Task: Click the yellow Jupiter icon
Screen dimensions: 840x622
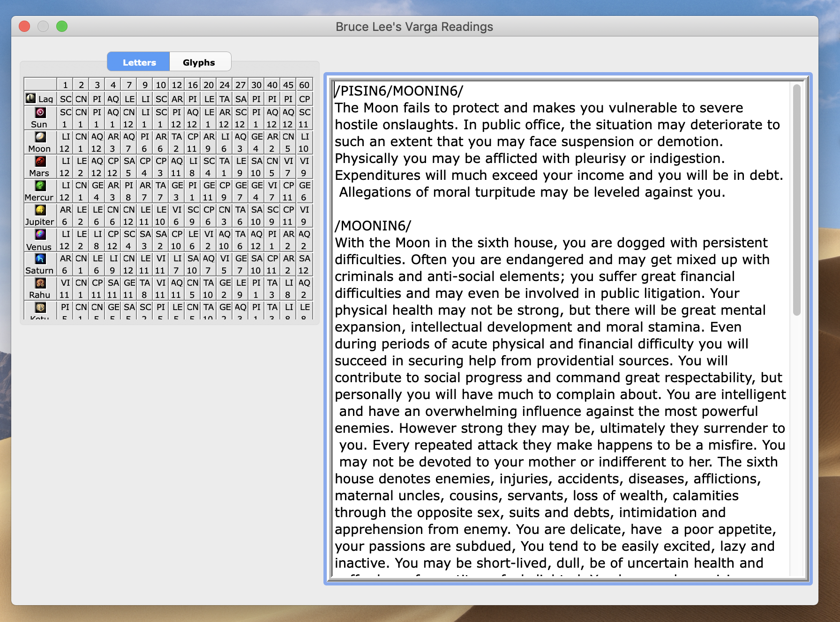Action: (x=40, y=210)
